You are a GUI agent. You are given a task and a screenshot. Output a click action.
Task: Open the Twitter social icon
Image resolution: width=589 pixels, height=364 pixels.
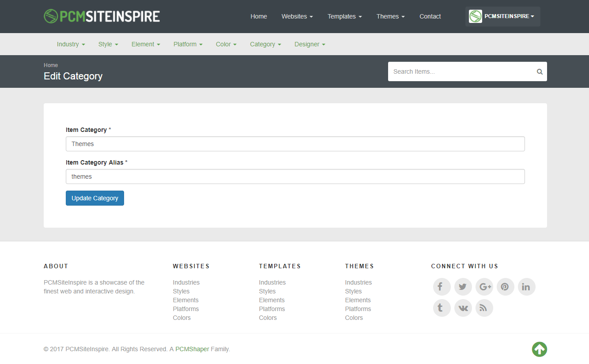(x=463, y=287)
